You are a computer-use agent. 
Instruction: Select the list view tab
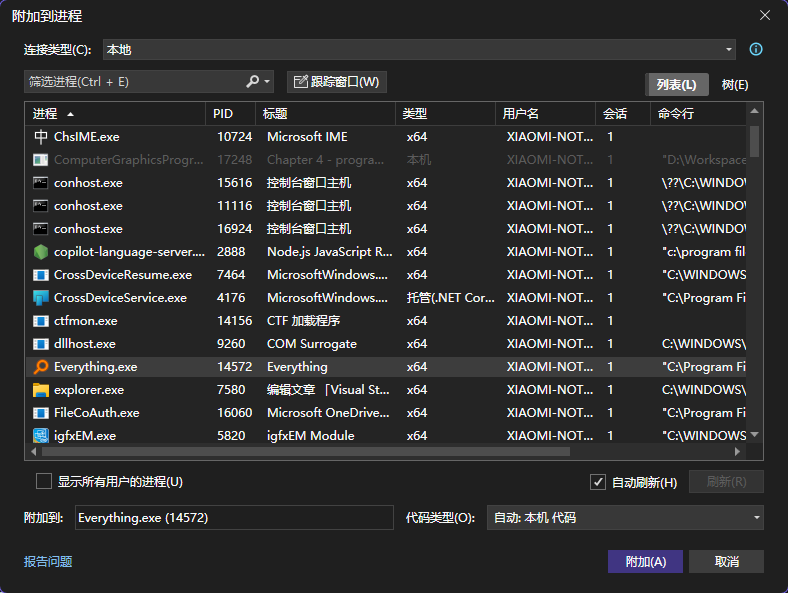pyautogui.click(x=676, y=85)
